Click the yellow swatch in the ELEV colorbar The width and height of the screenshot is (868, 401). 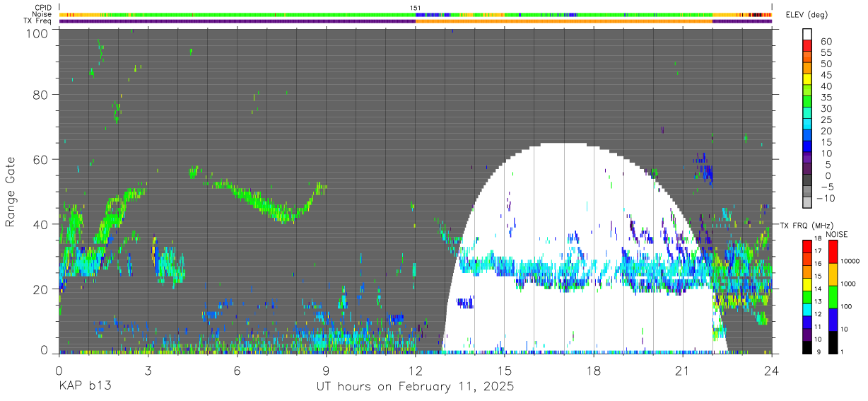(807, 79)
